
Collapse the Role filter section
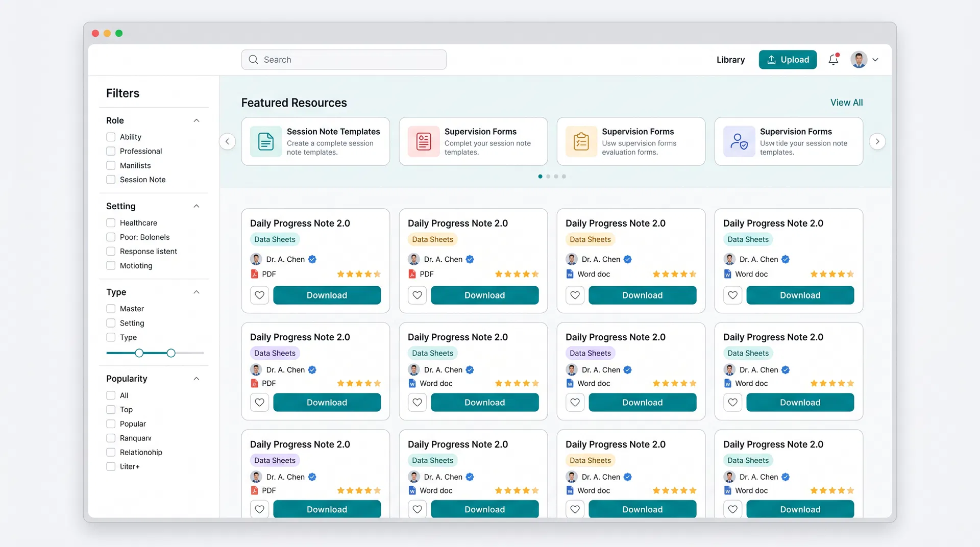click(197, 120)
